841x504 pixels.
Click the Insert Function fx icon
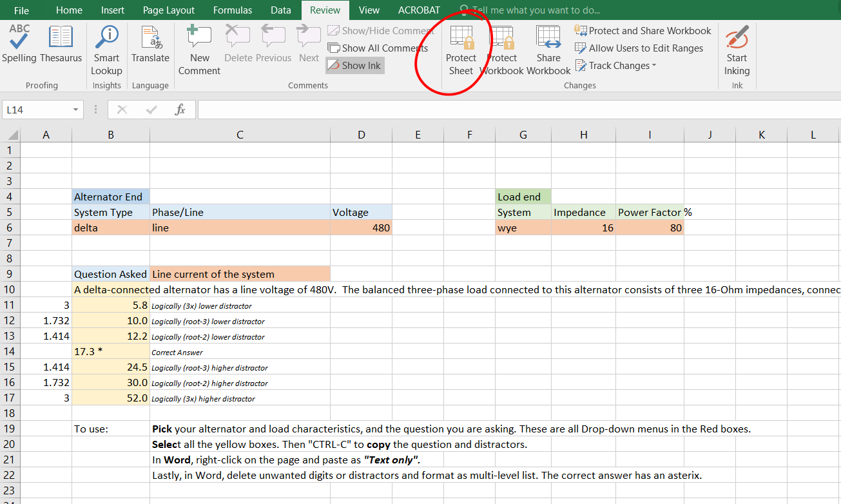[180, 110]
